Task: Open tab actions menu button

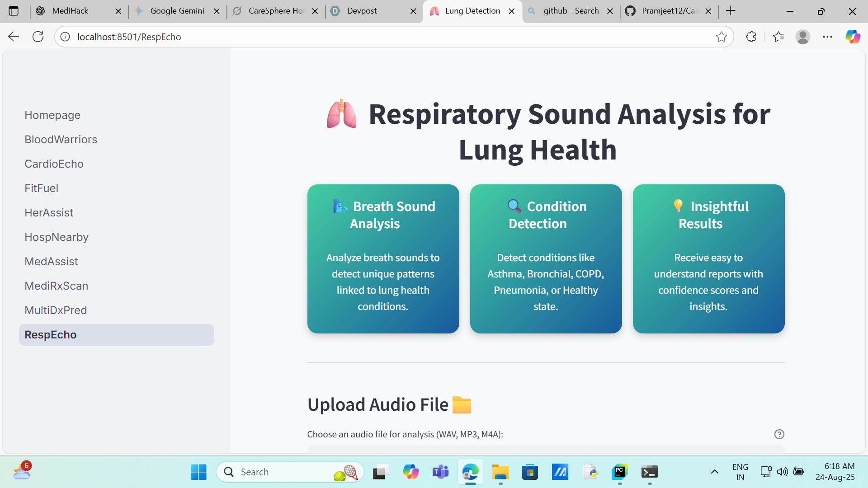Action: tap(14, 11)
